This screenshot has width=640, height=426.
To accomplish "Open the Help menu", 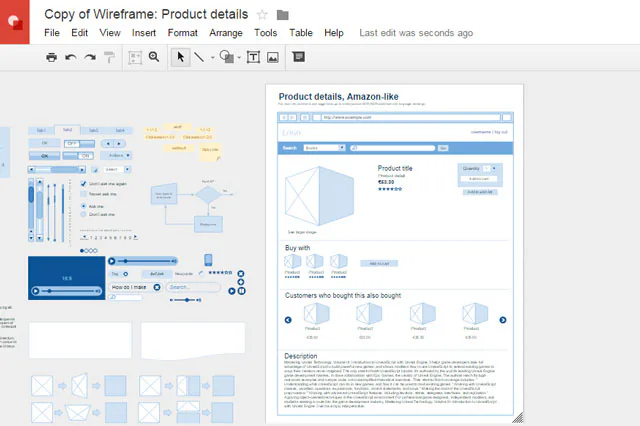I will coord(334,33).
